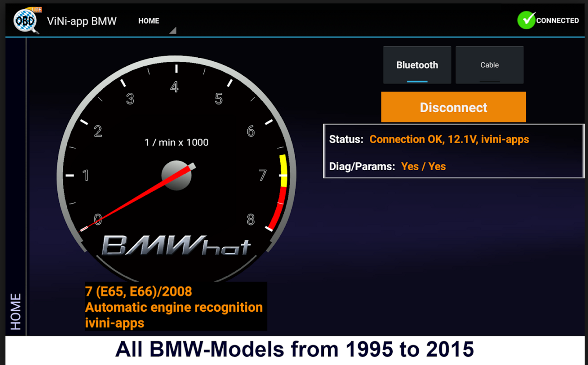Screen dimensions: 588x365
Task: Switch connection mode to Bluetooth
Action: (417, 65)
